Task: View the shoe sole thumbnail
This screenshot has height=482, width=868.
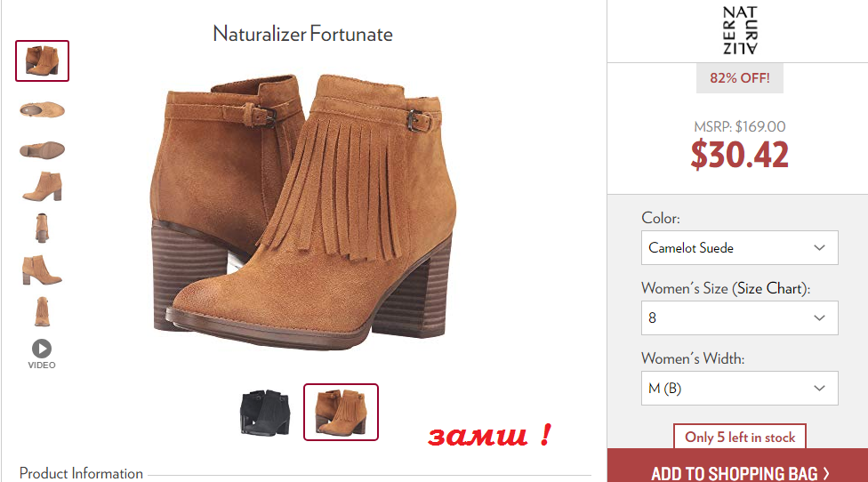Action: [x=42, y=150]
